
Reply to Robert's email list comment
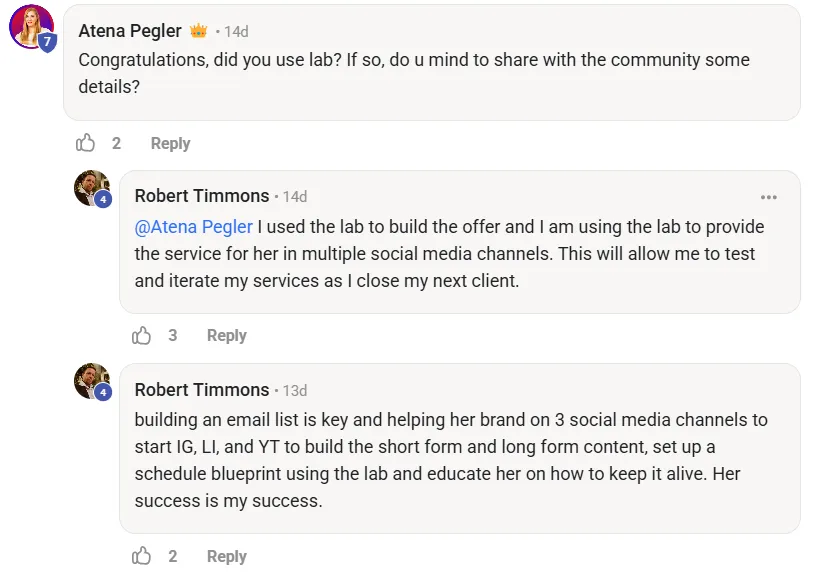[226, 556]
